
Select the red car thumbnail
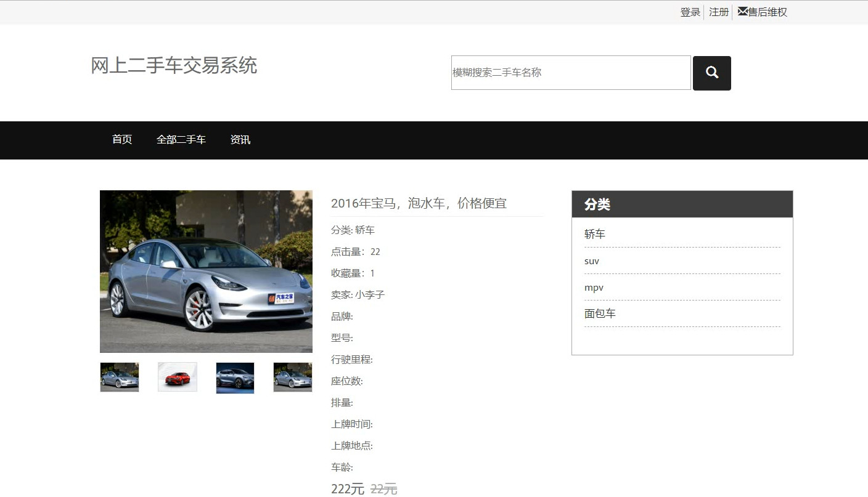178,377
